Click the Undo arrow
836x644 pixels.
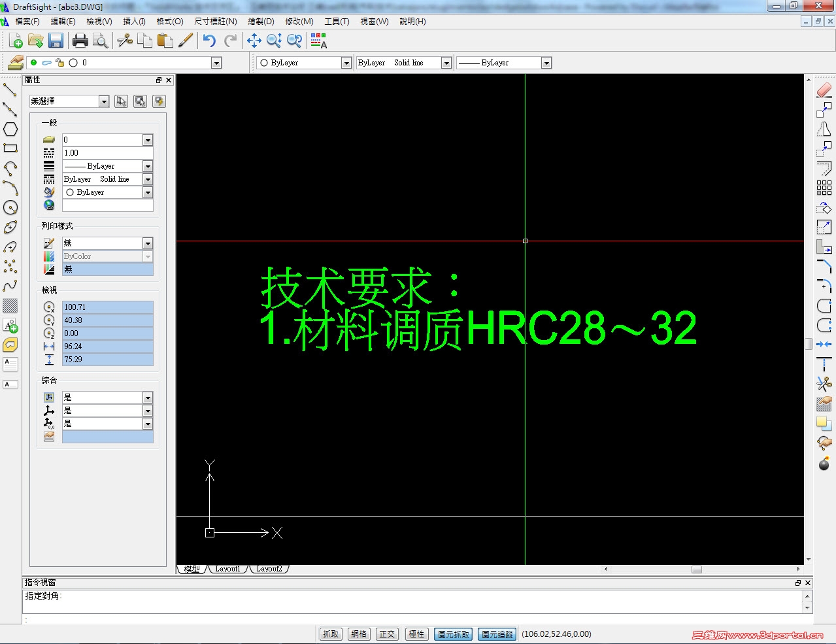click(x=209, y=41)
